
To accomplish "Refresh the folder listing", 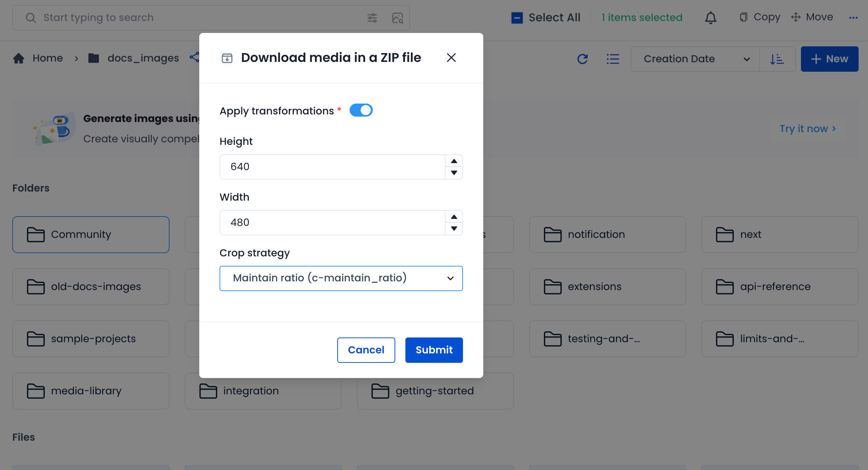I will [x=583, y=59].
